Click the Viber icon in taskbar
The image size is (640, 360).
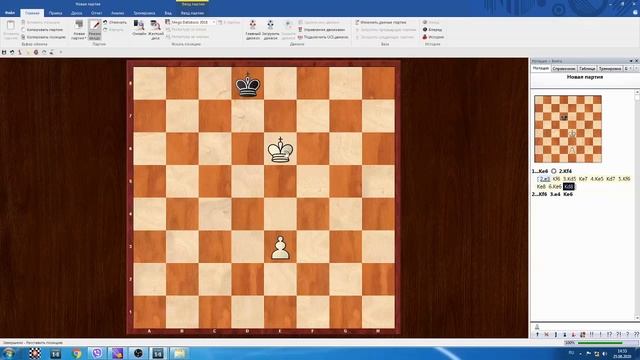pyautogui.click(x=97, y=353)
